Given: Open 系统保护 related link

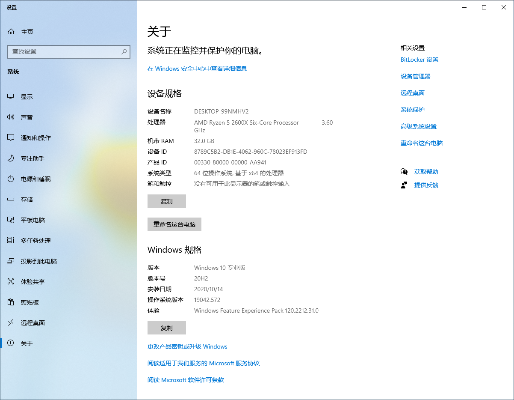Looking at the screenshot, I should point(413,109).
